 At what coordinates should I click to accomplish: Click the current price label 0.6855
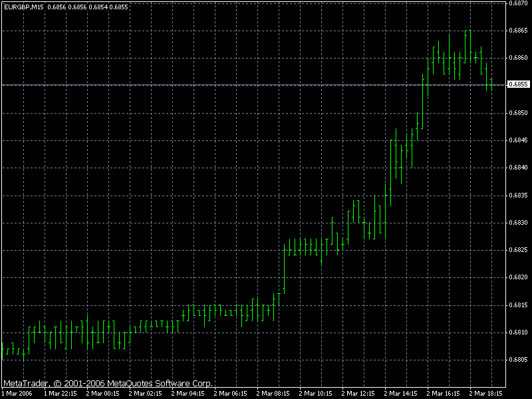coord(518,84)
